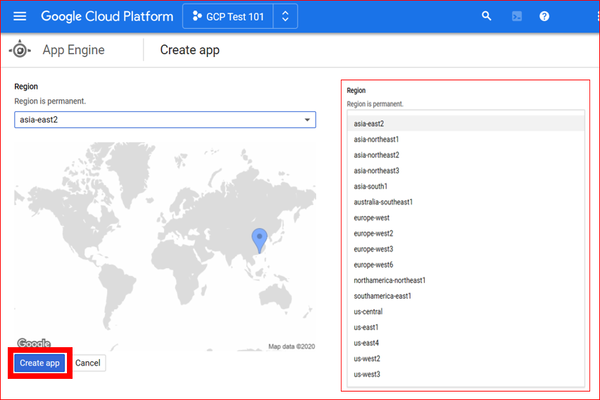Click the search magnifier icon

point(486,16)
